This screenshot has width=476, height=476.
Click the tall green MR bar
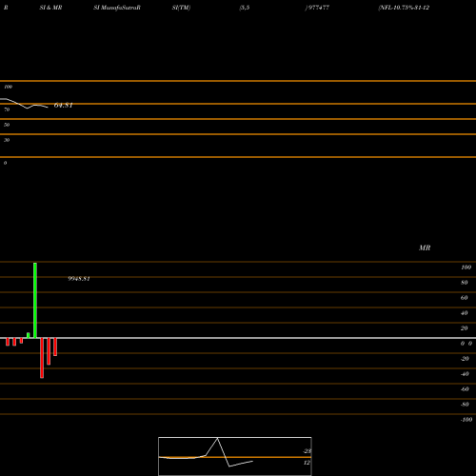point(35,300)
